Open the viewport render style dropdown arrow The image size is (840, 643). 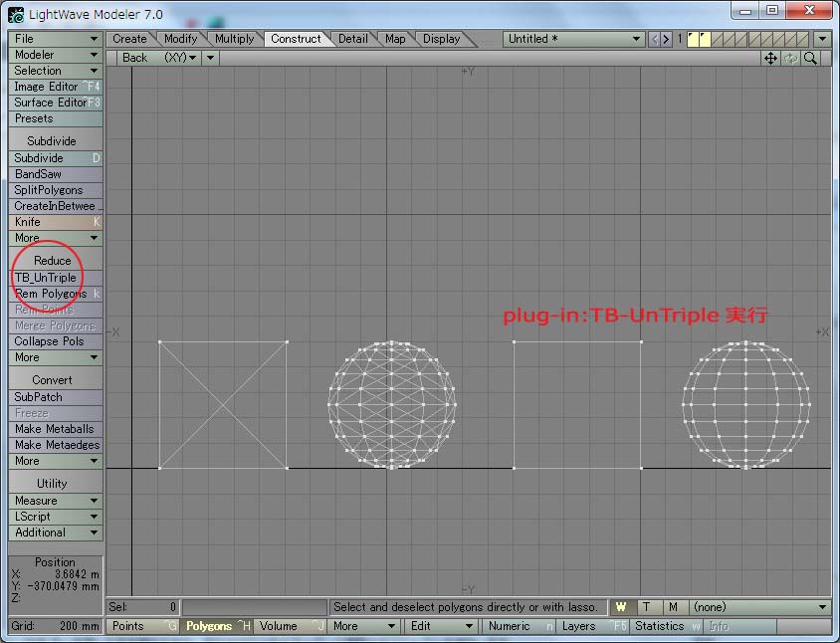click(x=211, y=58)
